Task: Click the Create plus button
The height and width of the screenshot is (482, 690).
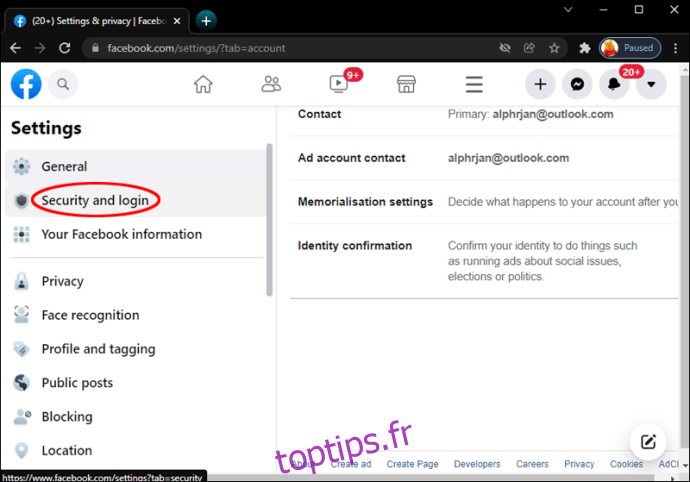Action: click(x=540, y=84)
